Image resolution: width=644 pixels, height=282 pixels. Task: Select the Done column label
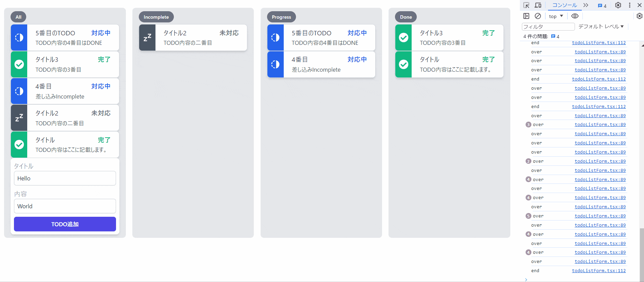tap(406, 17)
